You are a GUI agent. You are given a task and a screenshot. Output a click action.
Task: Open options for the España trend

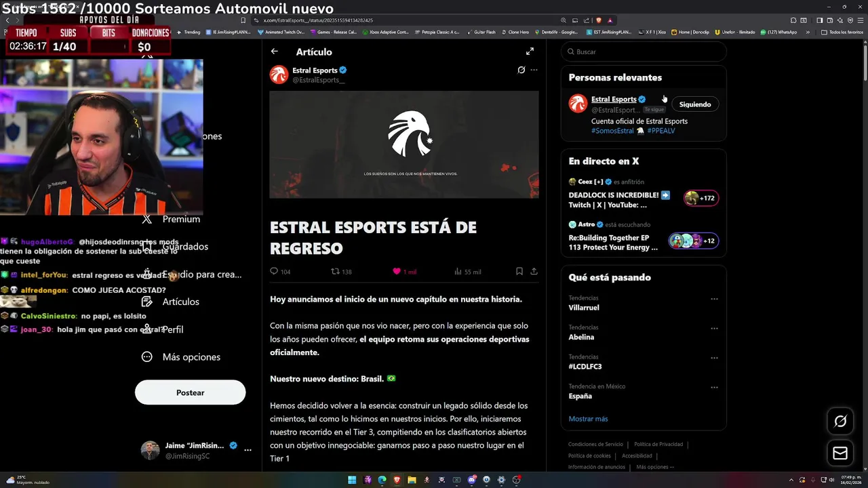click(714, 387)
